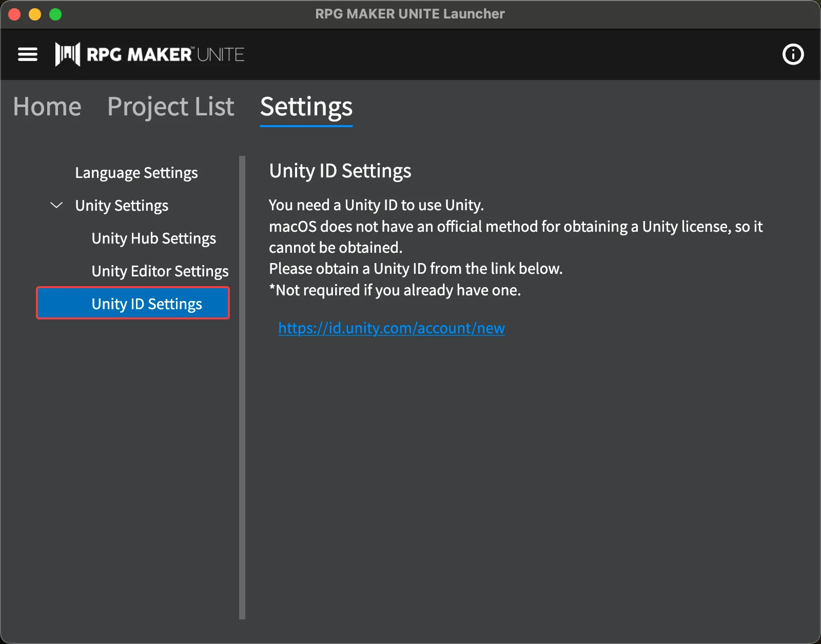821x644 pixels.
Task: Minimize the window with the yellow button
Action: pos(35,14)
